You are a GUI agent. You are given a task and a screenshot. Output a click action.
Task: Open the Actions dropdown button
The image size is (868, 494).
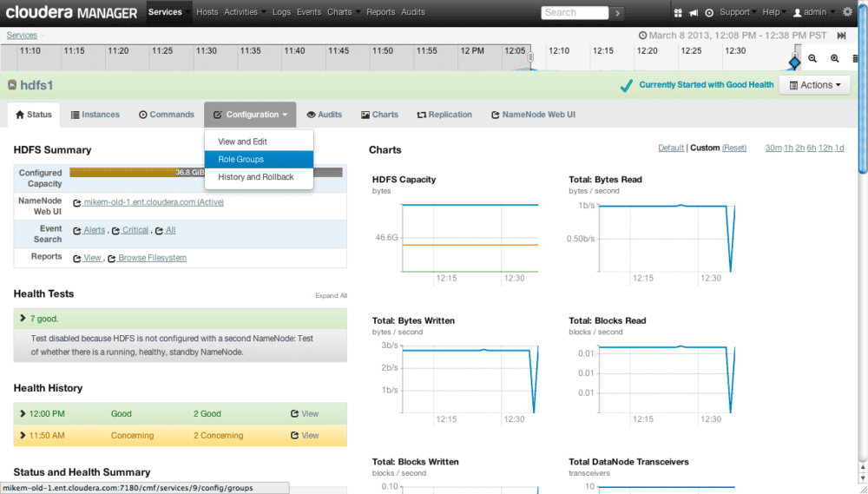click(x=815, y=85)
